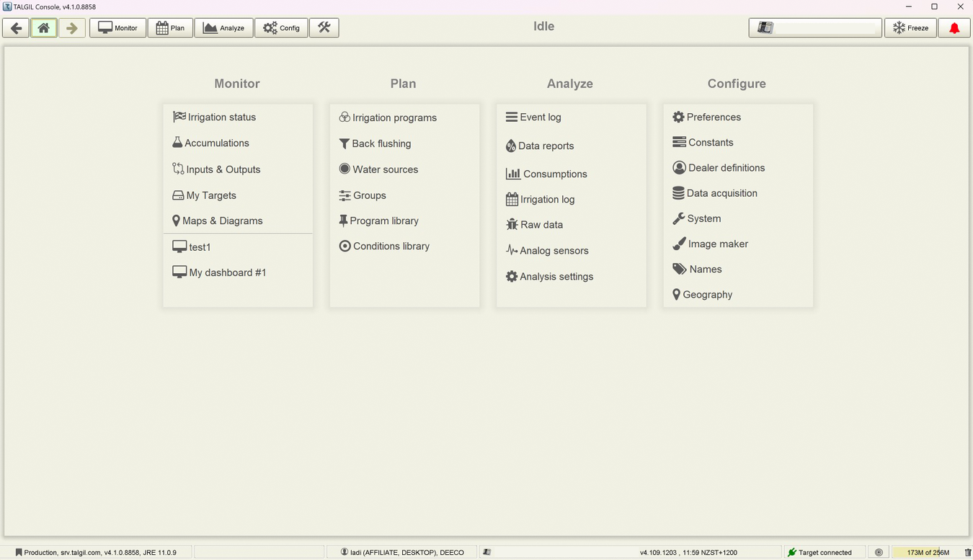Open alerts with the red bell icon
The image size is (973, 560).
954,28
